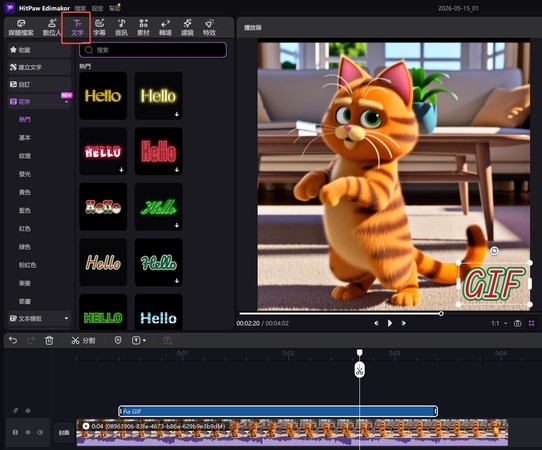Select the 發光 glow subcategory

[25, 174]
